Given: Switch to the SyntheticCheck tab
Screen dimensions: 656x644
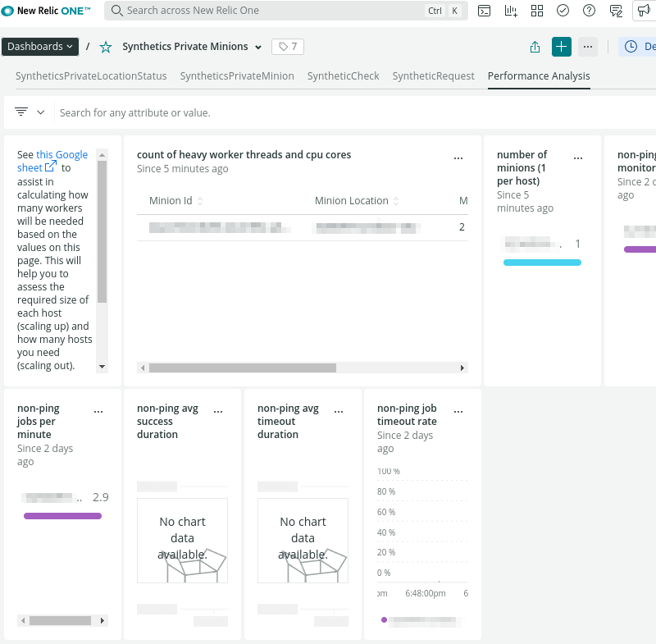Looking at the screenshot, I should coord(343,75).
